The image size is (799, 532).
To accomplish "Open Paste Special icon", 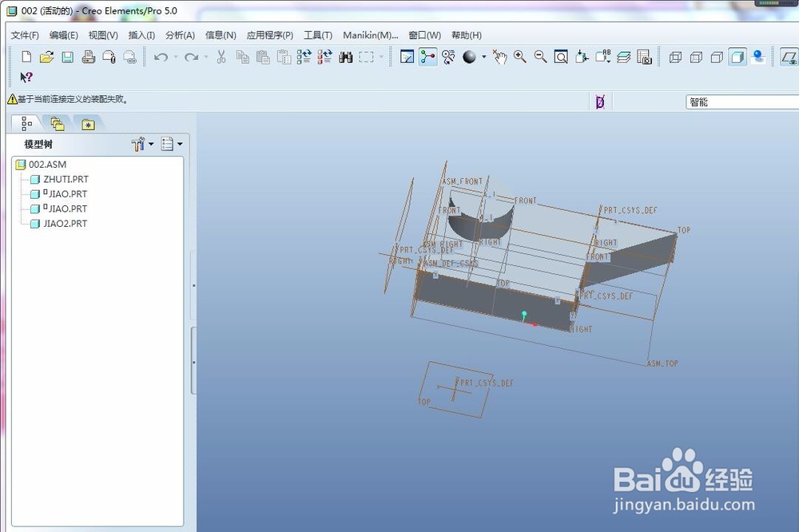I will [284, 57].
